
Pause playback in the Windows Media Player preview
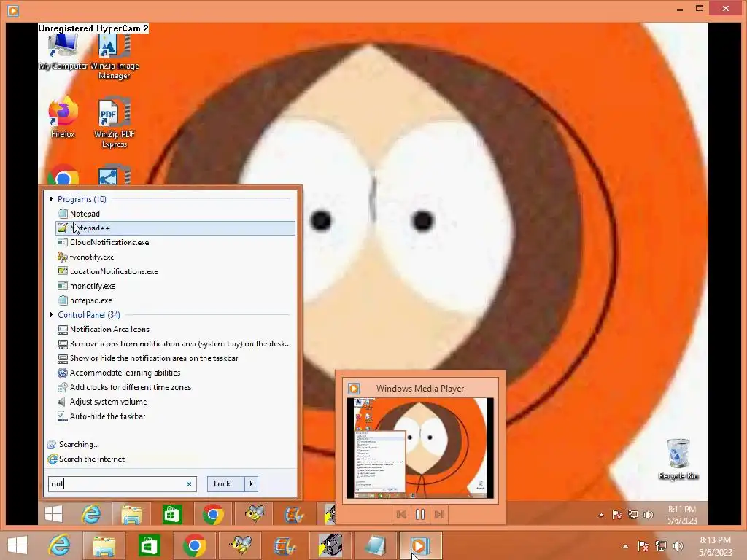419,514
